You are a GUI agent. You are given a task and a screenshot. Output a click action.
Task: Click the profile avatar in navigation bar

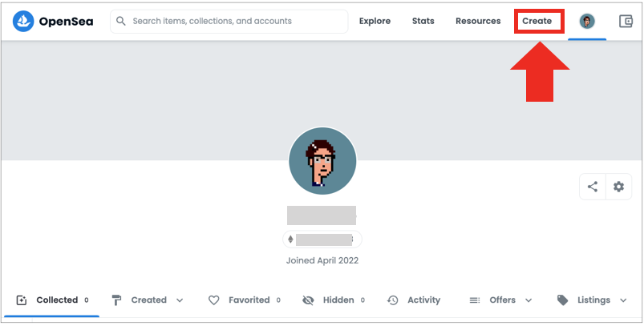(x=587, y=22)
